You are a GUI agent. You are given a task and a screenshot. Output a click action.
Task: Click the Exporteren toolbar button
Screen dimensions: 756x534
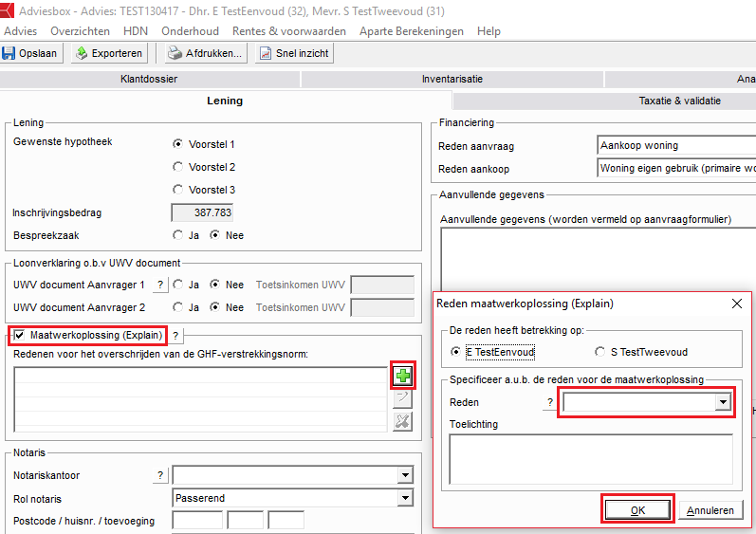point(109,53)
